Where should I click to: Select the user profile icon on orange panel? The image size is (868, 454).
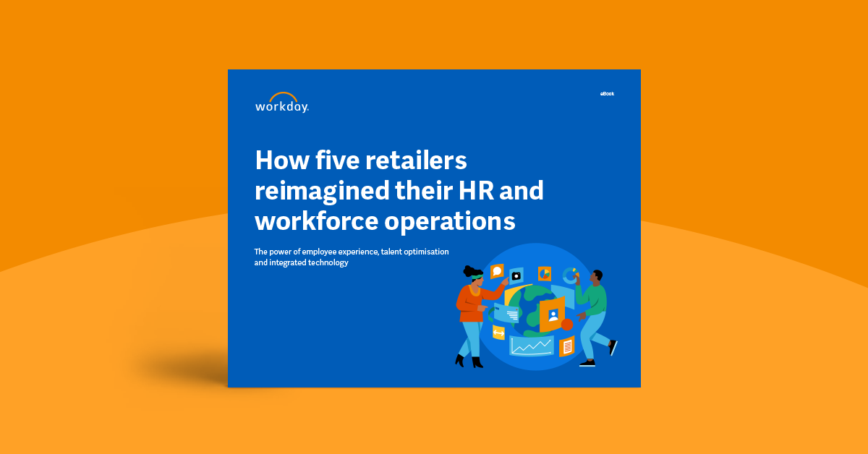pyautogui.click(x=553, y=314)
